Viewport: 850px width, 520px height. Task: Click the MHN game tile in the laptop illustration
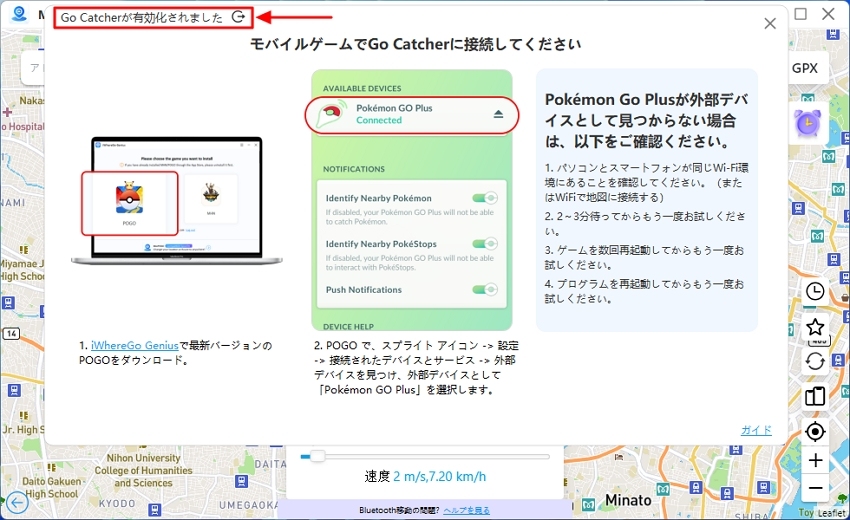click(x=211, y=198)
